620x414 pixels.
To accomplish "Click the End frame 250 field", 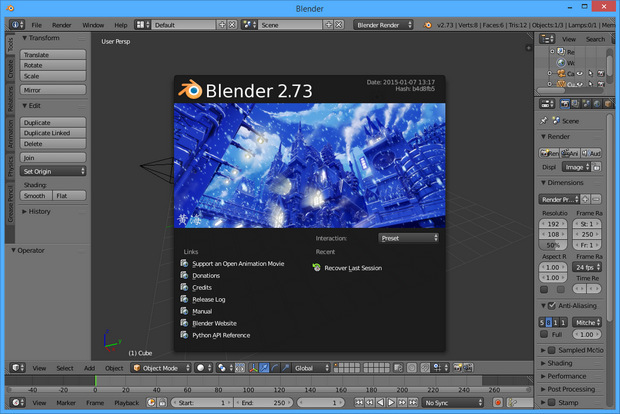I will [x=263, y=403].
